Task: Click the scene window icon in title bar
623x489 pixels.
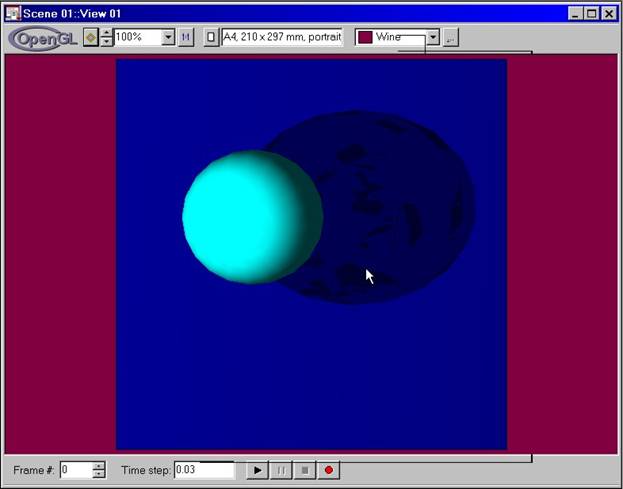Action: coord(12,13)
